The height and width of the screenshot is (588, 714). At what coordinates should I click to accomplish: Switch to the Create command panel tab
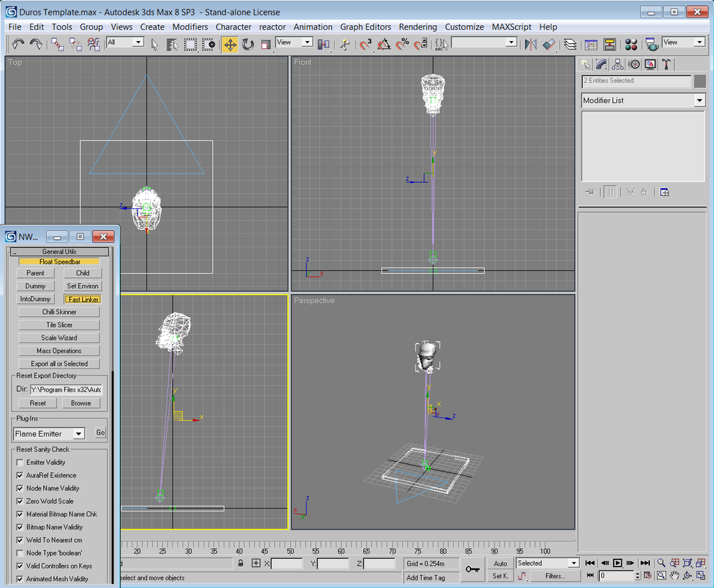coord(586,65)
